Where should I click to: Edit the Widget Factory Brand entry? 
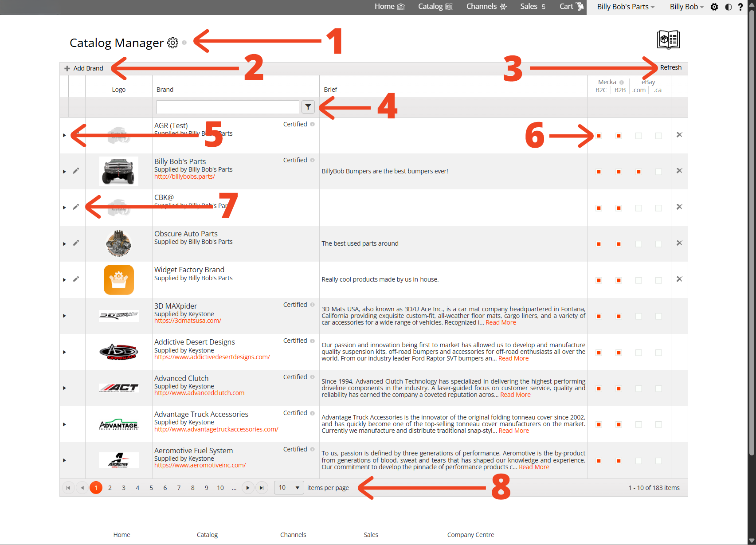(76, 279)
